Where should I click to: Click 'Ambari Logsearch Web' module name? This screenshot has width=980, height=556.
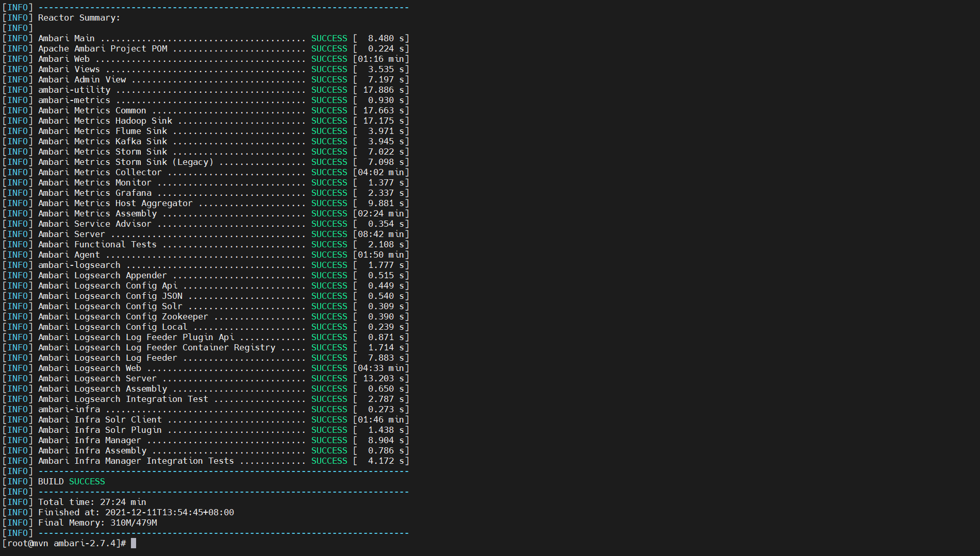pos(90,368)
